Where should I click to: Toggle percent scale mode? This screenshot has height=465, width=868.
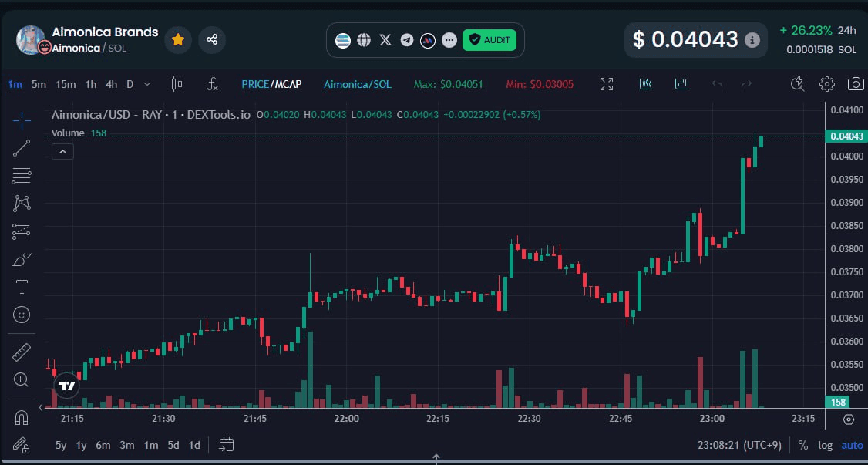click(x=802, y=445)
